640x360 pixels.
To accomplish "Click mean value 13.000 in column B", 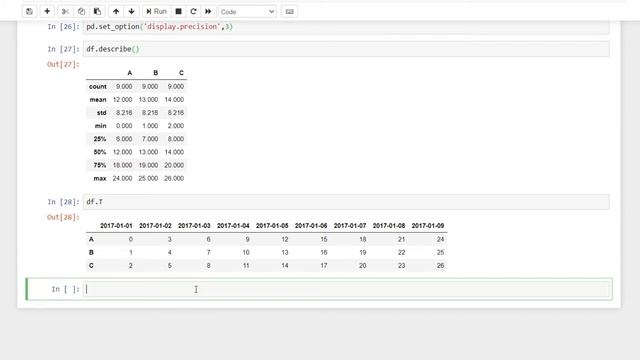I will click(x=148, y=100).
